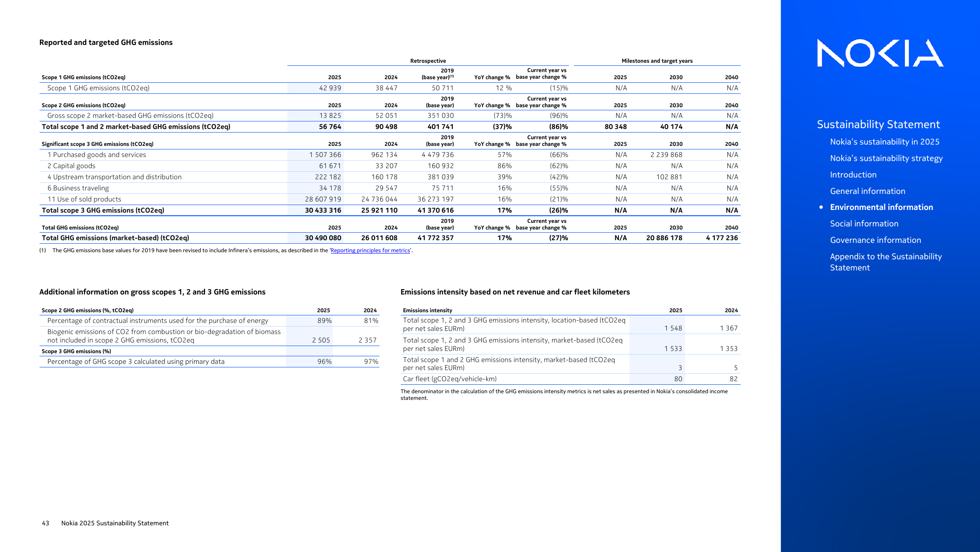Select the 2040 target 4 177 236
980x552 pixels.
pyautogui.click(x=722, y=238)
